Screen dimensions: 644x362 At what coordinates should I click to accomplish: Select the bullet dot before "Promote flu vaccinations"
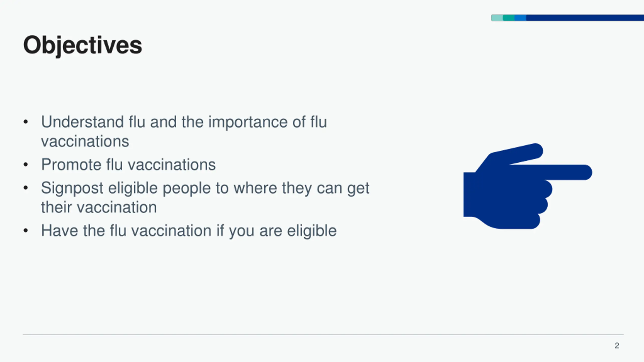(x=25, y=165)
